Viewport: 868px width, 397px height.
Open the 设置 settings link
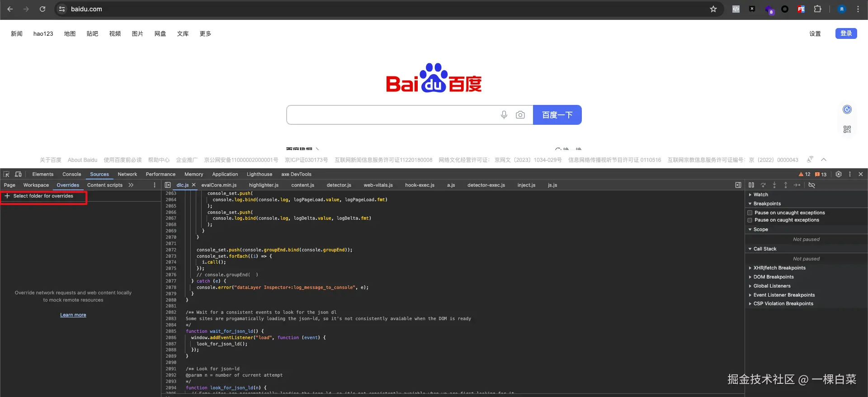pyautogui.click(x=815, y=33)
